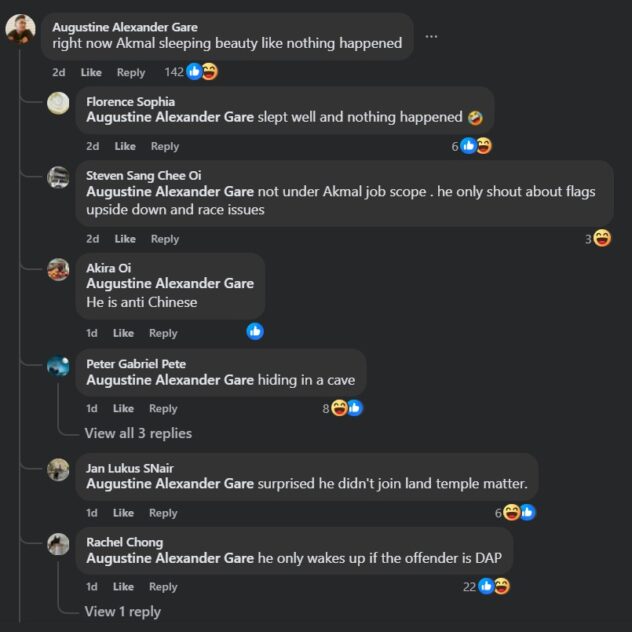The height and width of the screenshot is (632, 632).
Task: Reply to Jan Lukus SNair's comment
Action: click(163, 513)
